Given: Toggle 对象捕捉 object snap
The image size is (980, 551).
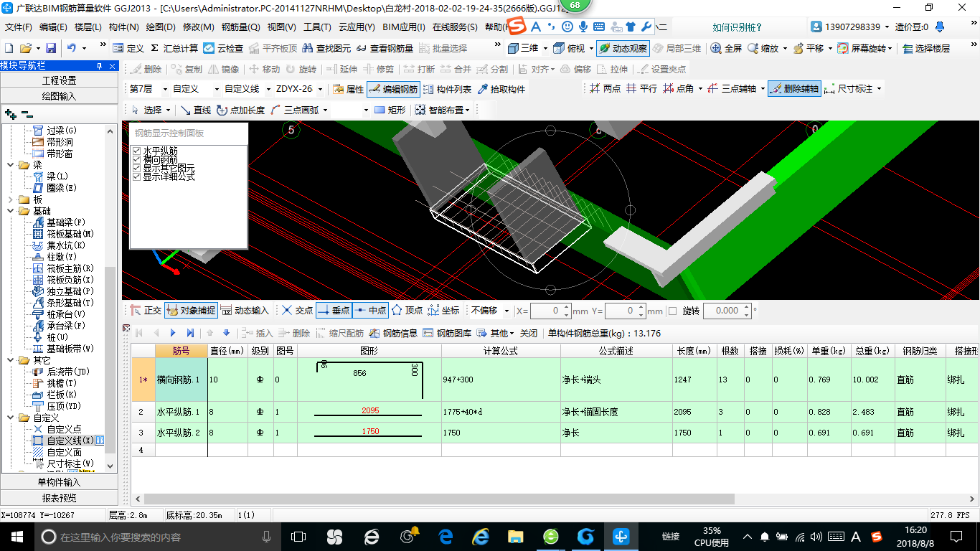Looking at the screenshot, I should point(192,311).
